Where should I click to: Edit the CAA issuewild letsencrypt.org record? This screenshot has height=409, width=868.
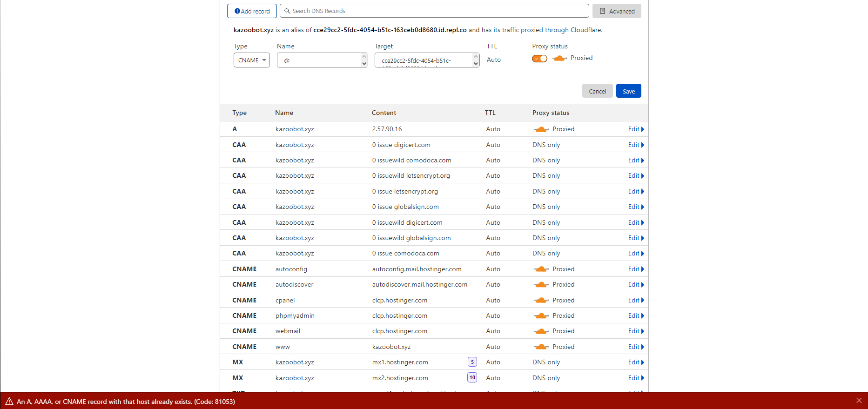636,176
